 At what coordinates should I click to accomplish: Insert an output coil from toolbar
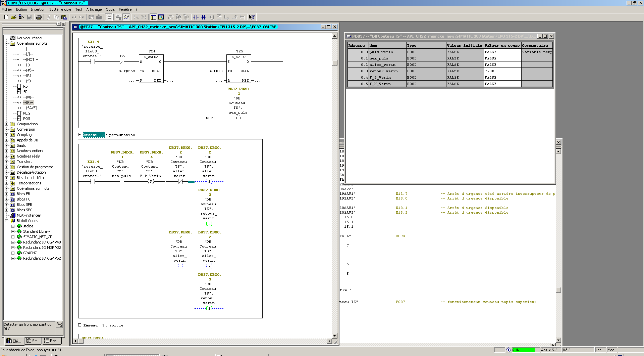[211, 17]
